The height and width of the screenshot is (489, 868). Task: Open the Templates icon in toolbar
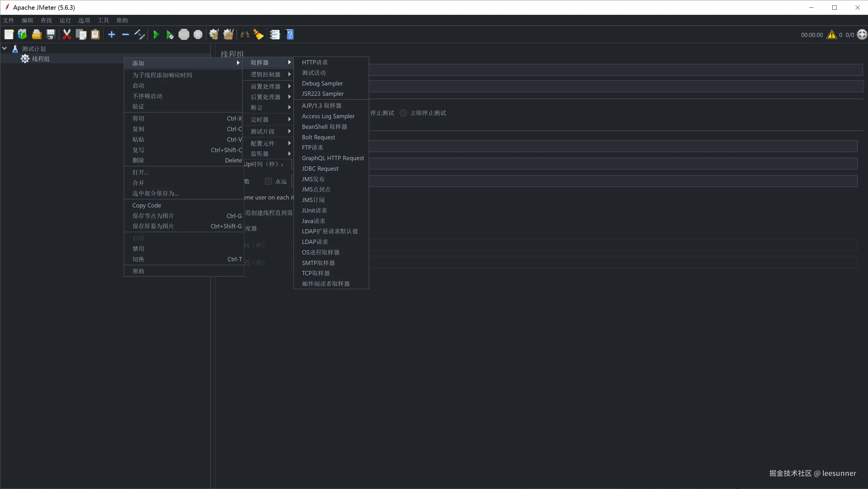click(23, 34)
